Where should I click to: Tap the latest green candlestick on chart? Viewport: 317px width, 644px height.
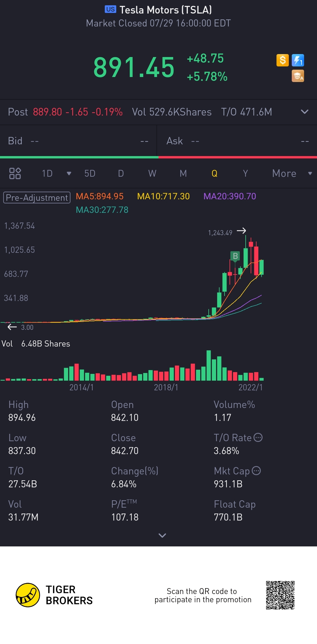pyautogui.click(x=262, y=267)
